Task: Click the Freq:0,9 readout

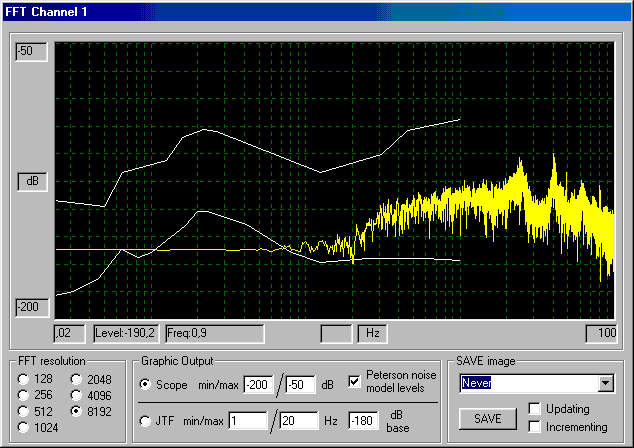Action: pos(215,334)
